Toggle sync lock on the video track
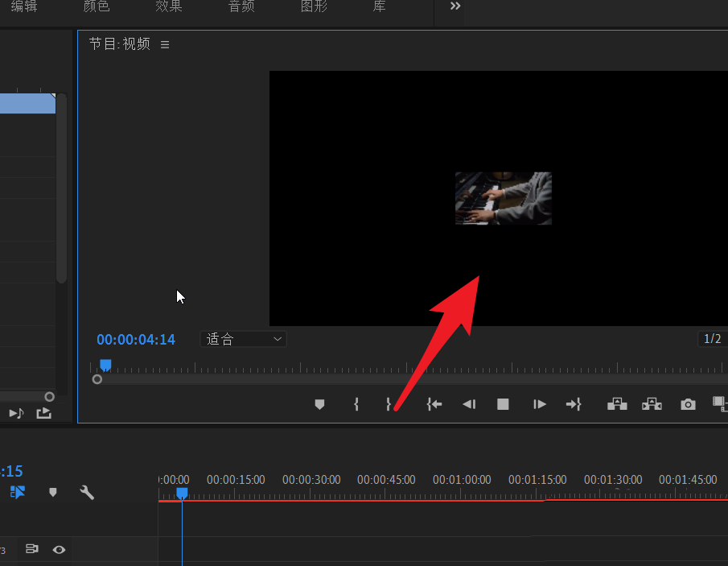 (31, 549)
